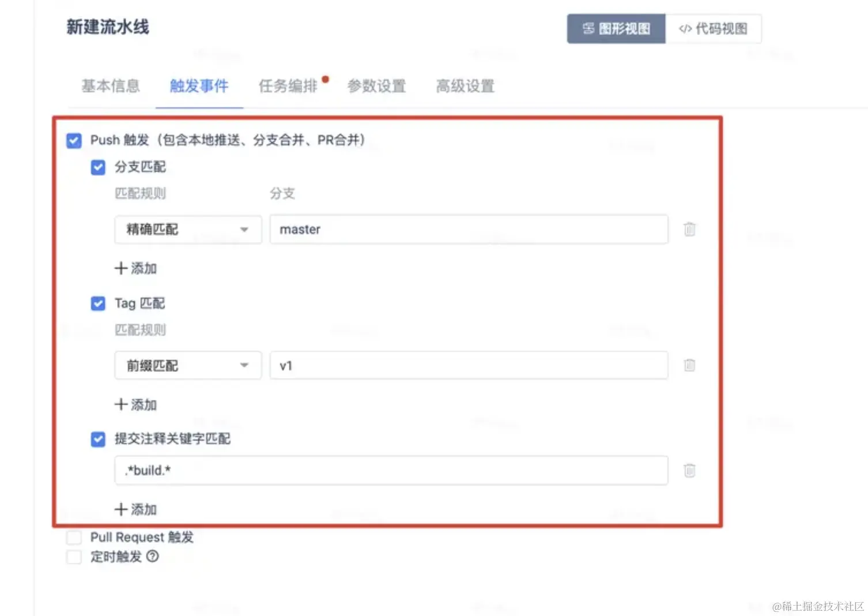Image resolution: width=868 pixels, height=616 pixels.
Task: Enable the 定时触发 checkbox
Action: coord(74,557)
